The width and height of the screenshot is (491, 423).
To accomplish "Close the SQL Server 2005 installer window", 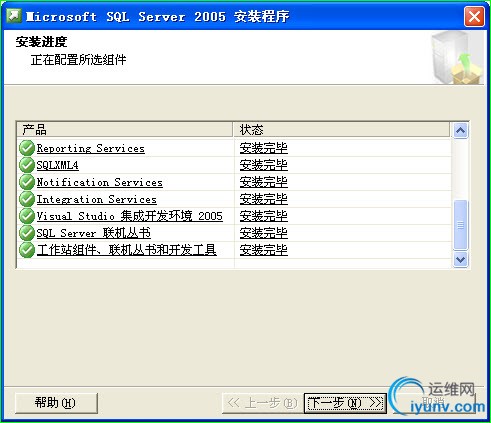I will [x=474, y=16].
